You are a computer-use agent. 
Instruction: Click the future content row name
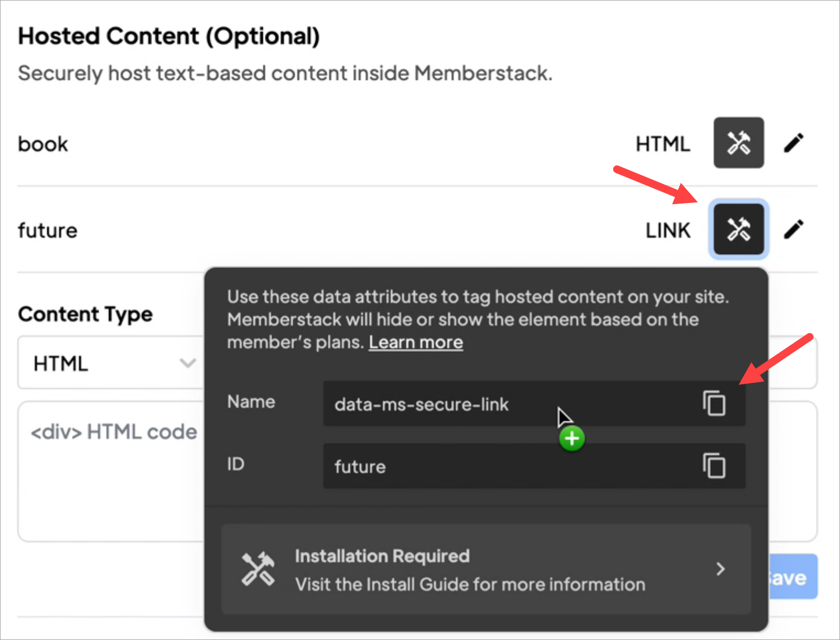[48, 230]
